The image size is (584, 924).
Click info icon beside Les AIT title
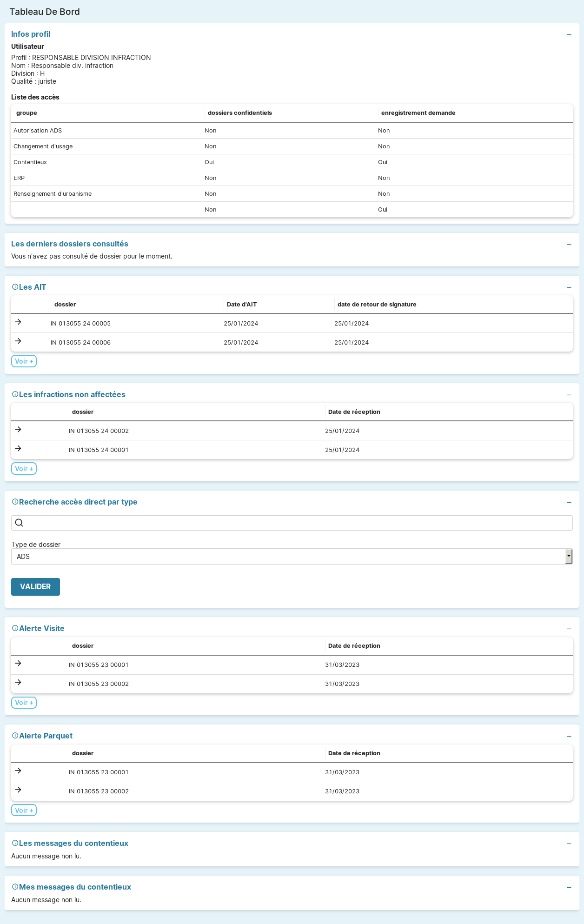click(15, 287)
